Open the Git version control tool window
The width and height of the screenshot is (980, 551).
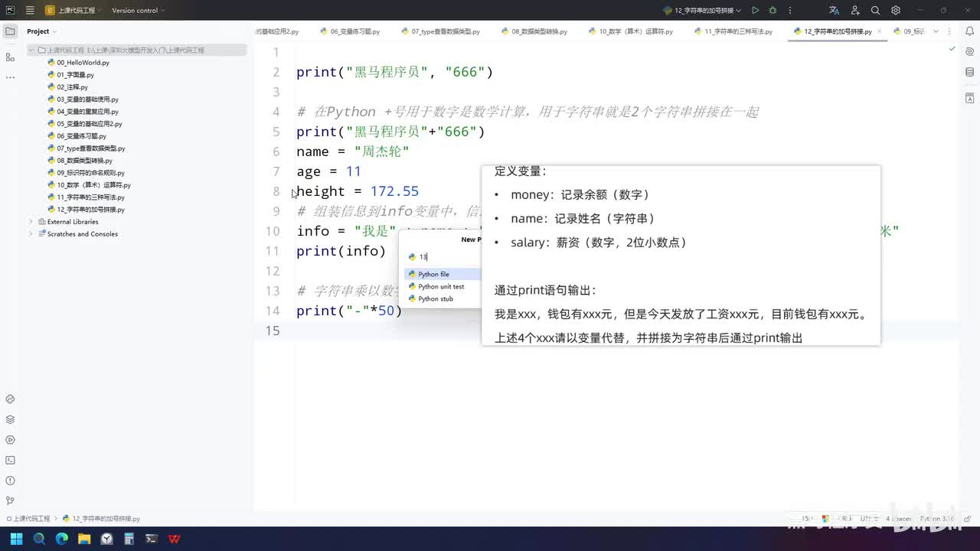10,500
